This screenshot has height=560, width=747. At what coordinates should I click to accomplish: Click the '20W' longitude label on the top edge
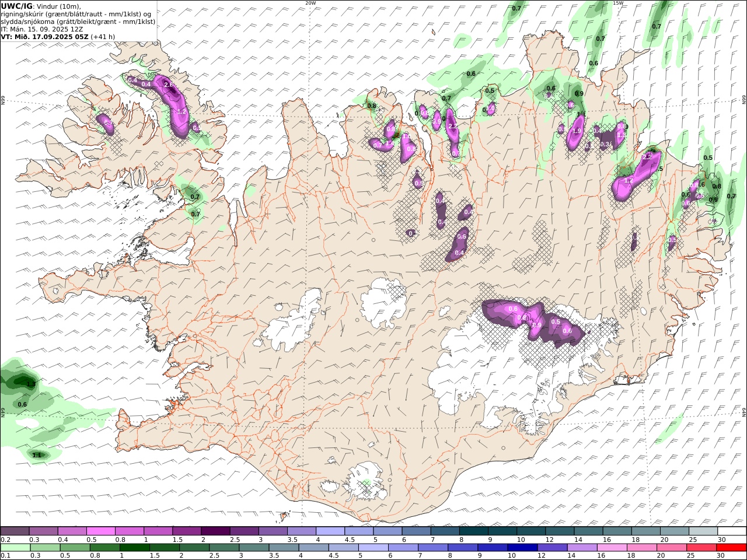tap(310, 3)
